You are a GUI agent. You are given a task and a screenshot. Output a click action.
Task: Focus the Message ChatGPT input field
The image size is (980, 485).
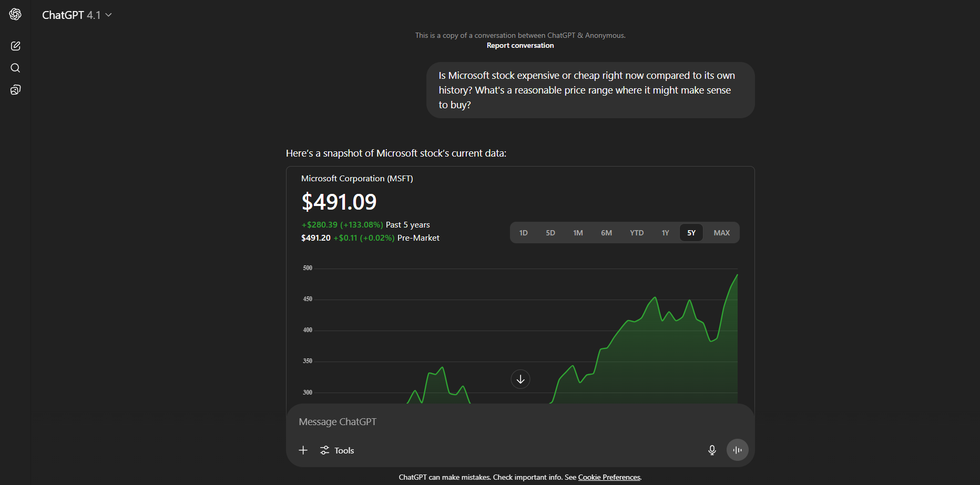[520, 422]
